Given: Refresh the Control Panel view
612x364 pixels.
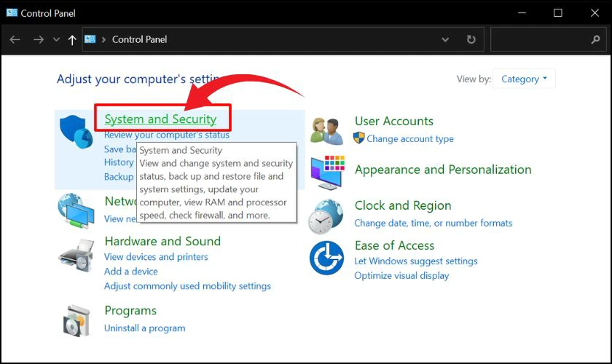Looking at the screenshot, I should point(471,39).
